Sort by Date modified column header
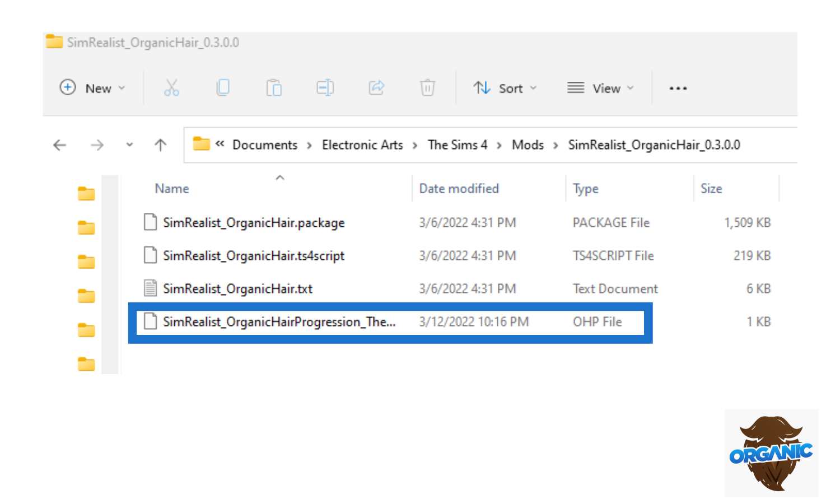840x504 pixels. pyautogui.click(x=459, y=189)
